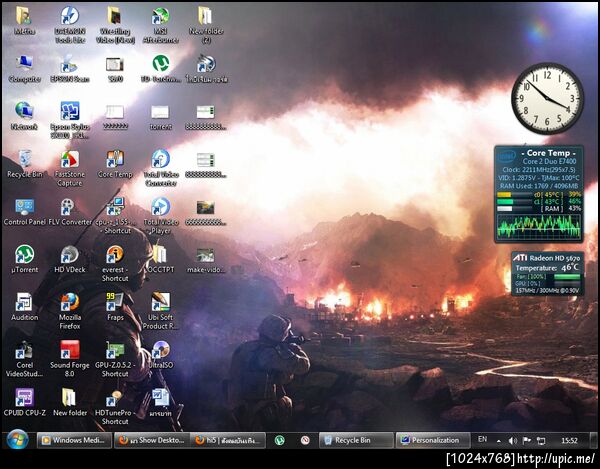This screenshot has width=600, height=469.
Task: Open the GPU-Z.0.5.2 - Shortcut icon
Action: (115, 359)
